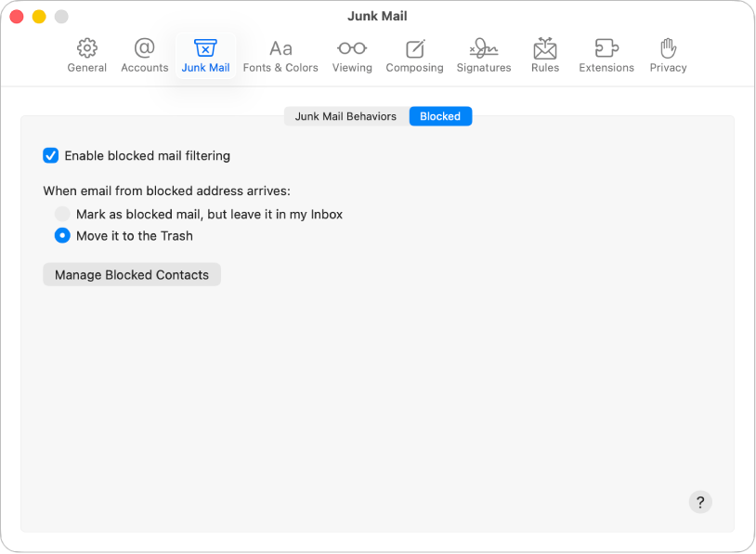Screen dimensions: 756x554
Task: Minimize the Junk Mail settings window
Action: pos(38,16)
